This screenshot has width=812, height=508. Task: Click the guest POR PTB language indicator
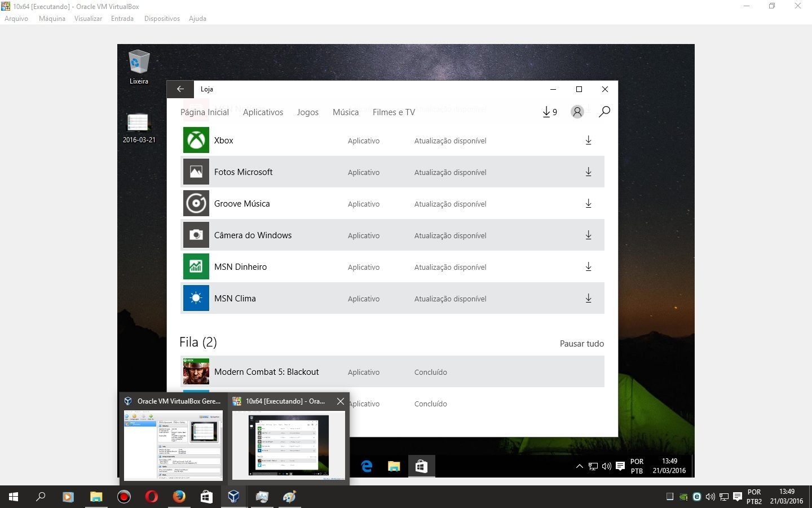click(637, 466)
